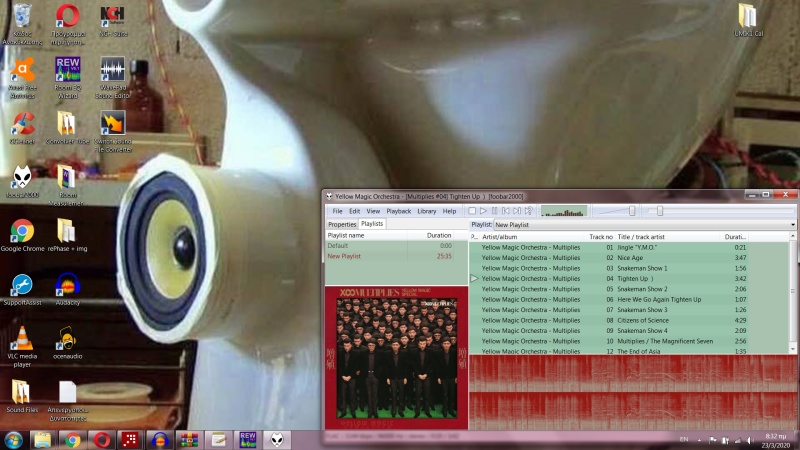Select the New Playlist row
The image size is (800, 450).
click(396, 256)
